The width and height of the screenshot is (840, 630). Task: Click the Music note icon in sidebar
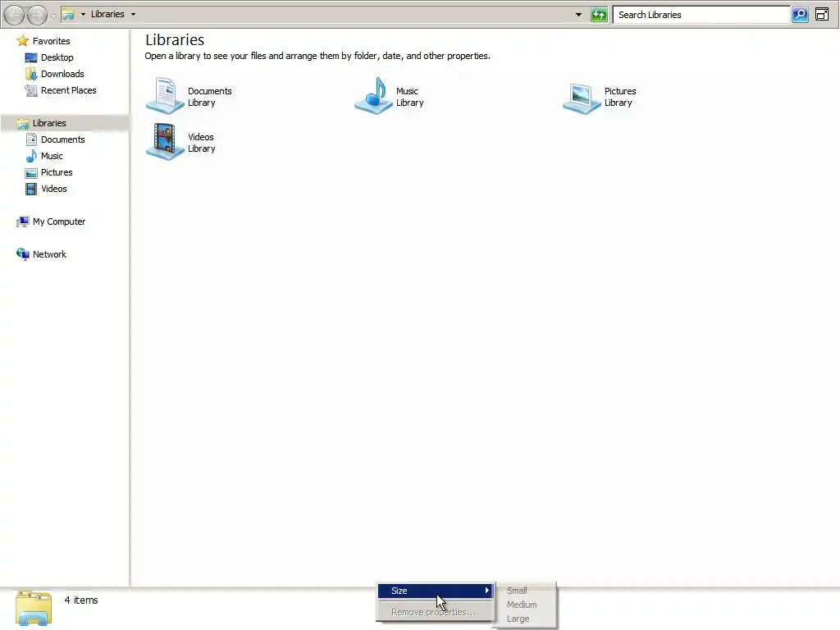point(31,156)
